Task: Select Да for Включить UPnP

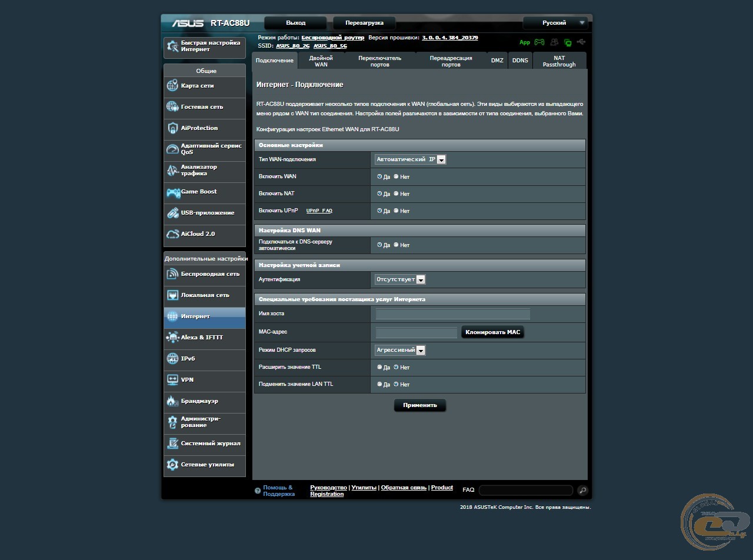Action: (x=379, y=211)
